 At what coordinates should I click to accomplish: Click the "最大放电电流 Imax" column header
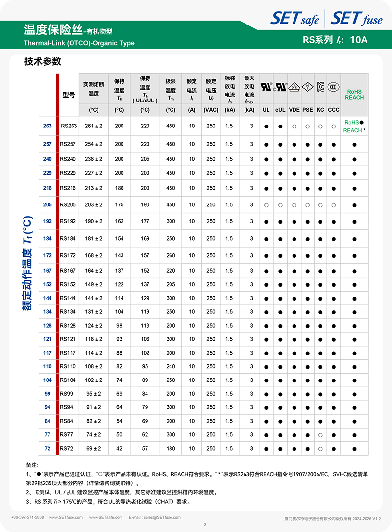coord(249,90)
